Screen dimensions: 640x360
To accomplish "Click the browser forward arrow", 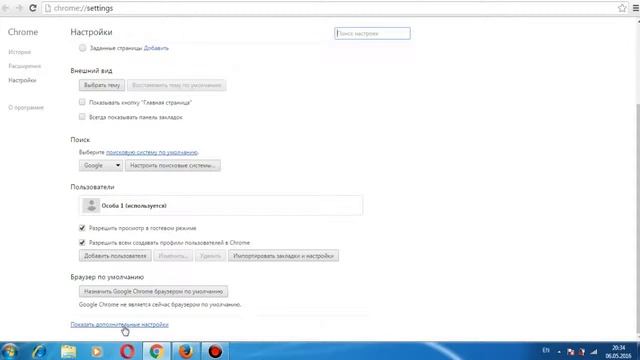I will pyautogui.click(x=19, y=8).
